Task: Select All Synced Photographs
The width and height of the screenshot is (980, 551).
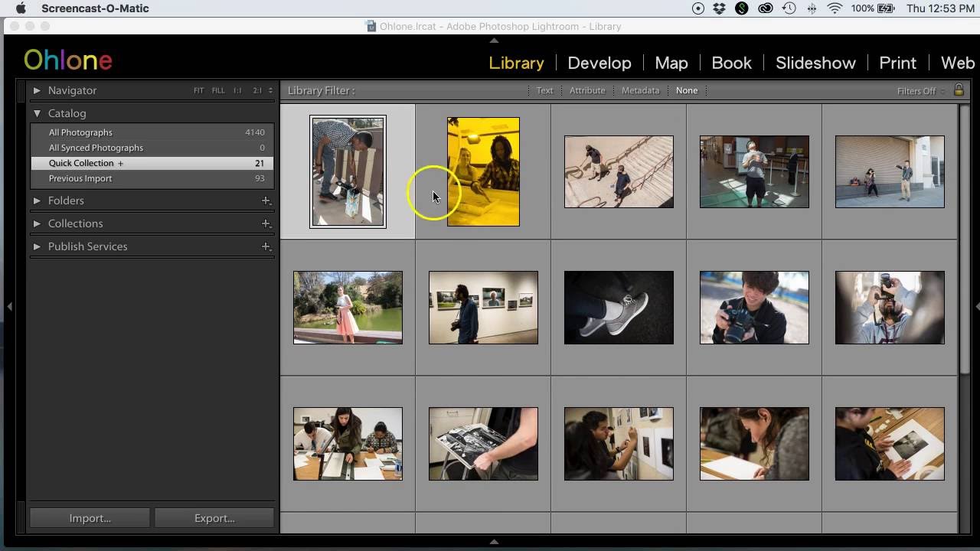Action: pyautogui.click(x=152, y=148)
